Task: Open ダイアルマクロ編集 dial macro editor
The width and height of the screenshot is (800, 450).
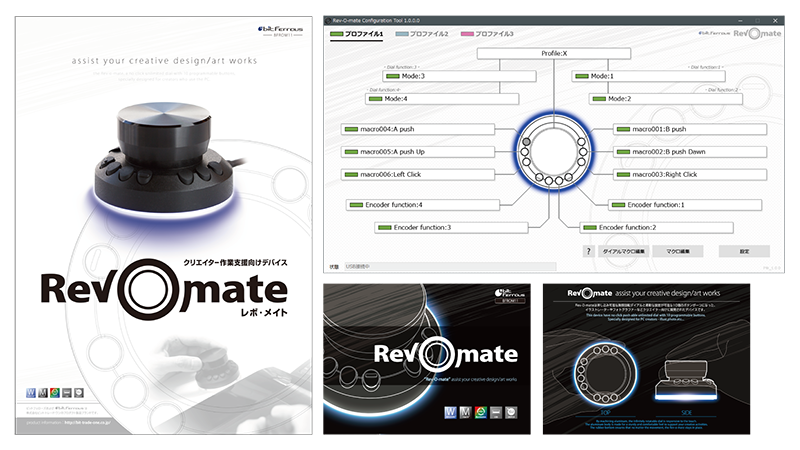Action: point(623,251)
